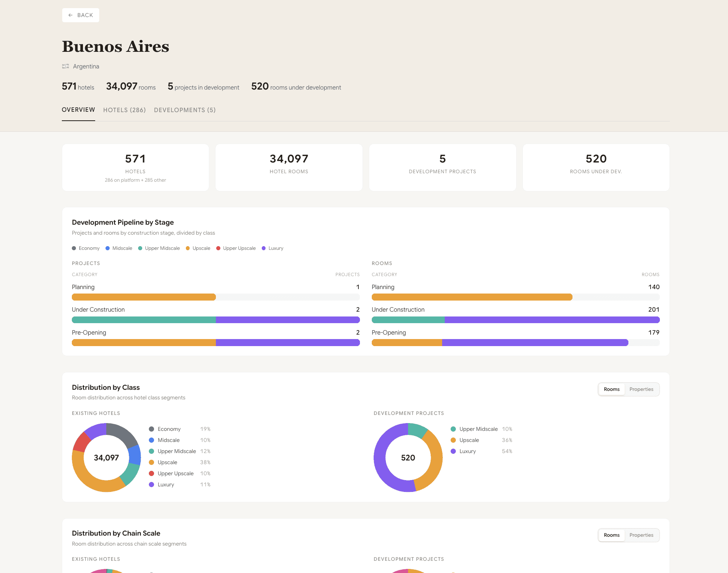The width and height of the screenshot is (728, 573).
Task: Open the Hotels (286) tab
Action: click(124, 110)
